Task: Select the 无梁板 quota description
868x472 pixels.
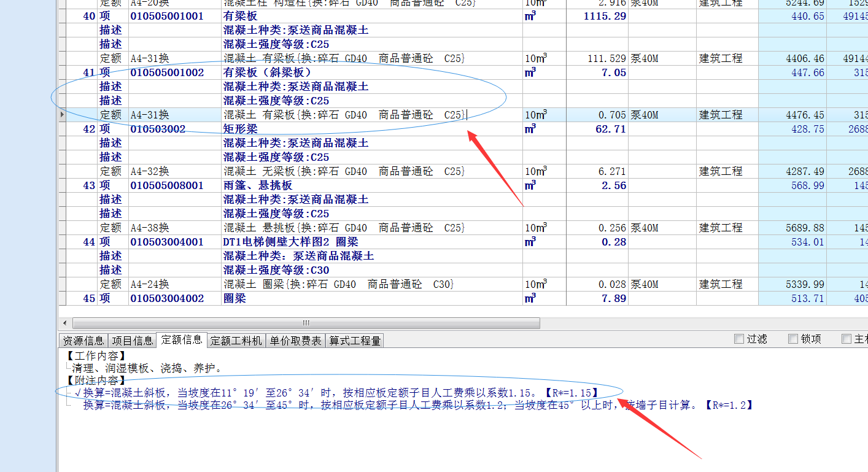Action: (344, 171)
